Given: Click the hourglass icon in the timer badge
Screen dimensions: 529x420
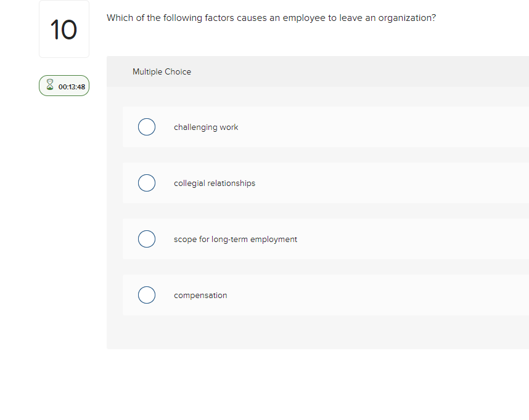Looking at the screenshot, I should pyautogui.click(x=49, y=86).
